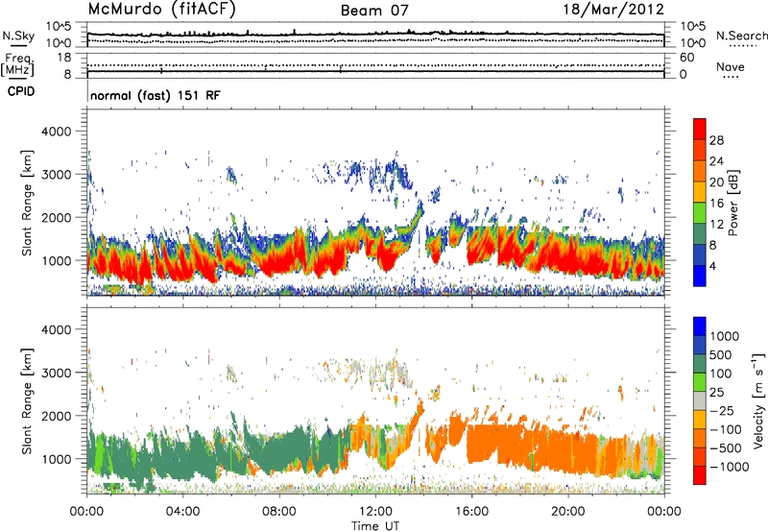Select the Beam 07 header label
The image size is (768, 532).
(x=374, y=11)
